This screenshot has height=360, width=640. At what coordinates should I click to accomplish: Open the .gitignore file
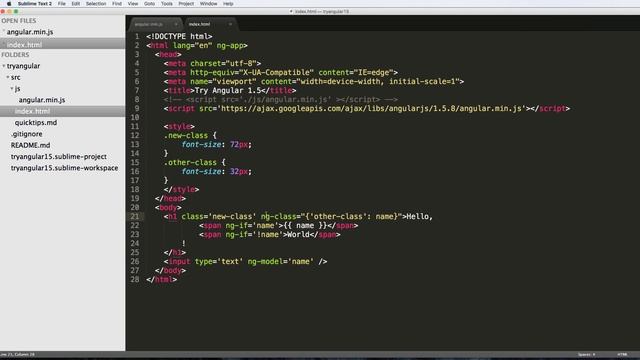point(27,134)
